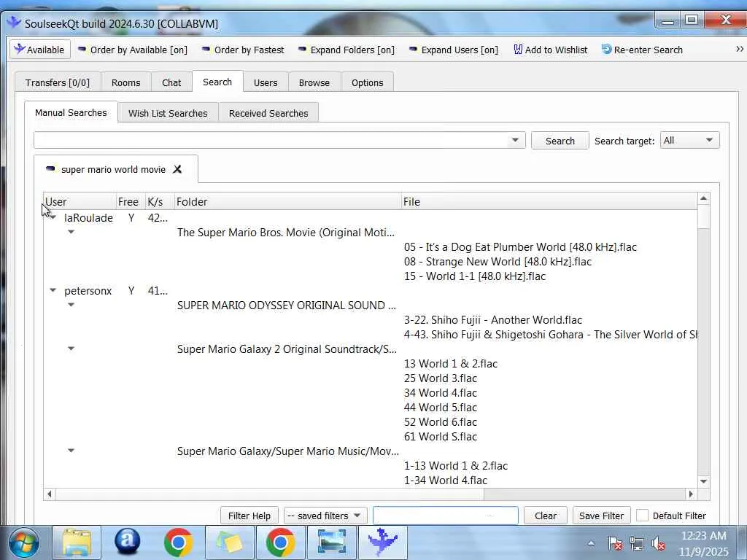Open Windows Explorer from taskbar
This screenshot has width=747, height=560.
tap(76, 542)
